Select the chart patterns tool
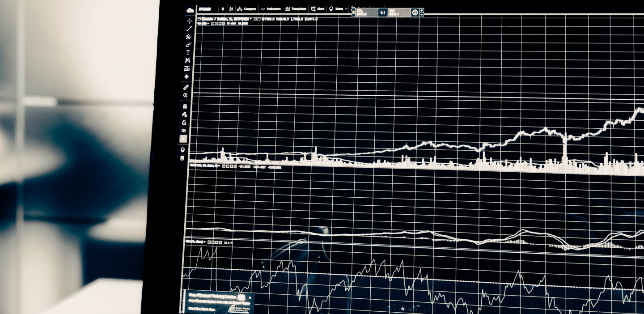The height and width of the screenshot is (314, 644). click(x=187, y=60)
